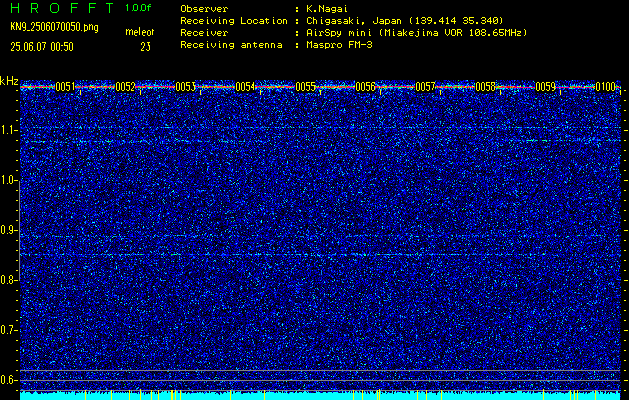
Task: Click the version number 1.00f
Action: coord(138,8)
